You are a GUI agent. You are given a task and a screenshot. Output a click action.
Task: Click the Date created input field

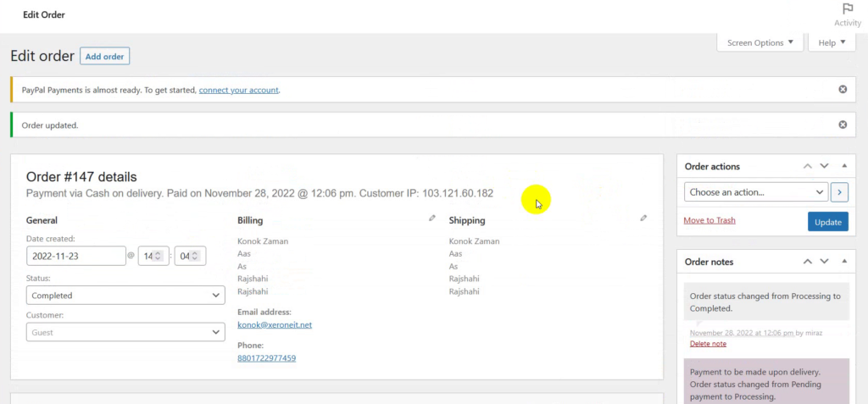(76, 257)
